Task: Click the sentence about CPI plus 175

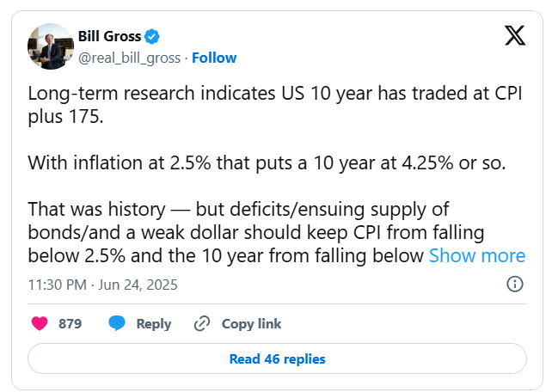Action: point(275,104)
